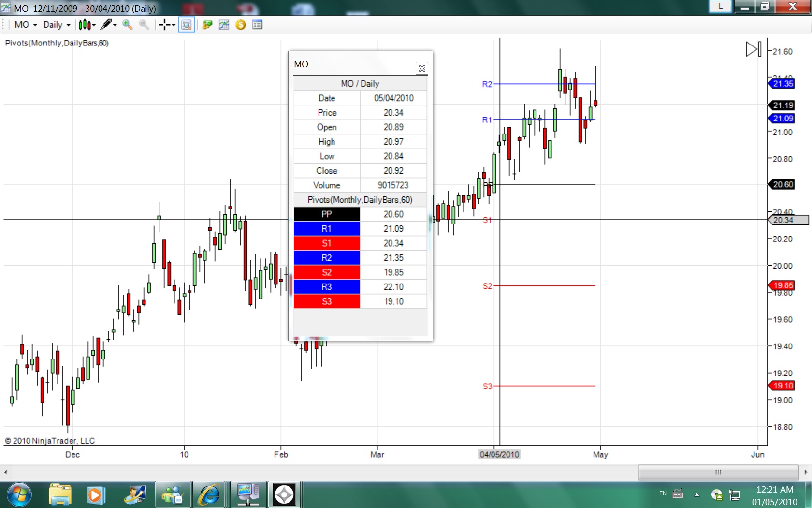Select the drawing tools pen icon
This screenshot has width=812, height=508.
(x=106, y=25)
